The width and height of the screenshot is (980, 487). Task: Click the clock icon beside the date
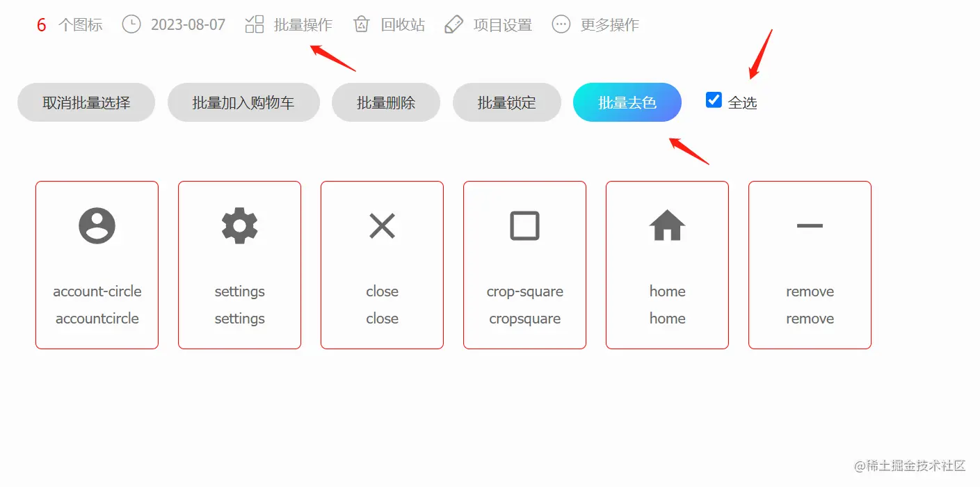[x=131, y=24]
